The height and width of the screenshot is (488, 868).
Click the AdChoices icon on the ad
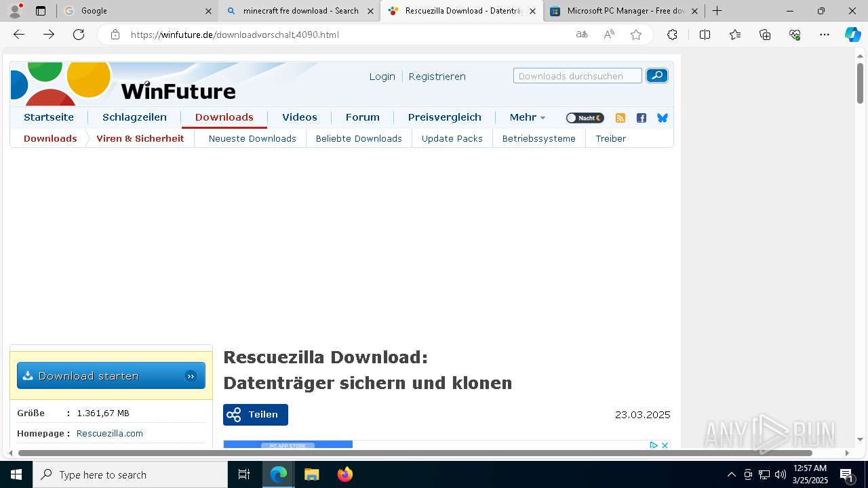click(654, 445)
